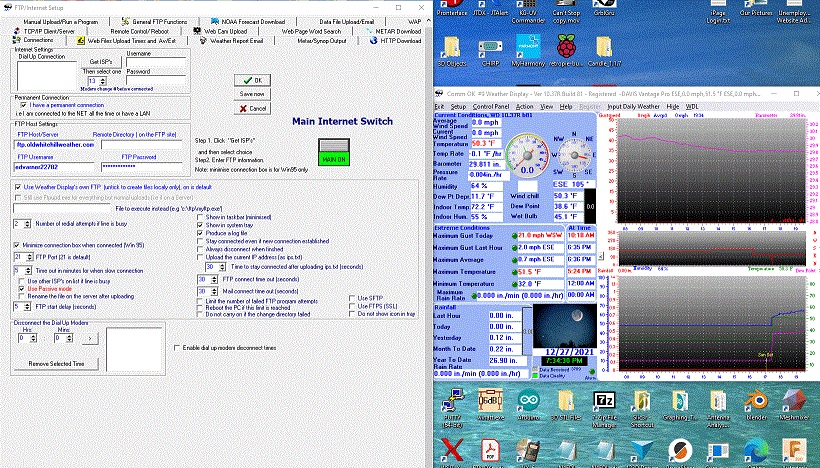Toggle 'Use Passive mode' checkbox

tap(21, 289)
